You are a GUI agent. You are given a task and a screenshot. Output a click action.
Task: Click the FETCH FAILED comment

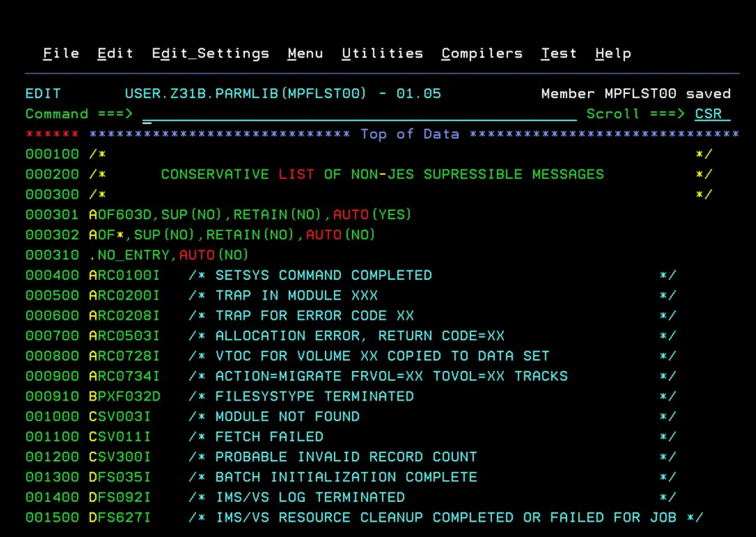point(269,437)
